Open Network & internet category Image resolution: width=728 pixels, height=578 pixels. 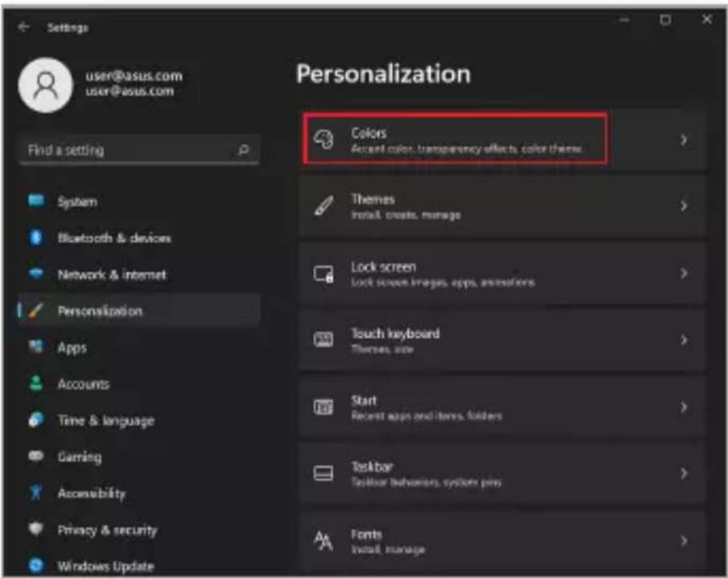(x=139, y=275)
